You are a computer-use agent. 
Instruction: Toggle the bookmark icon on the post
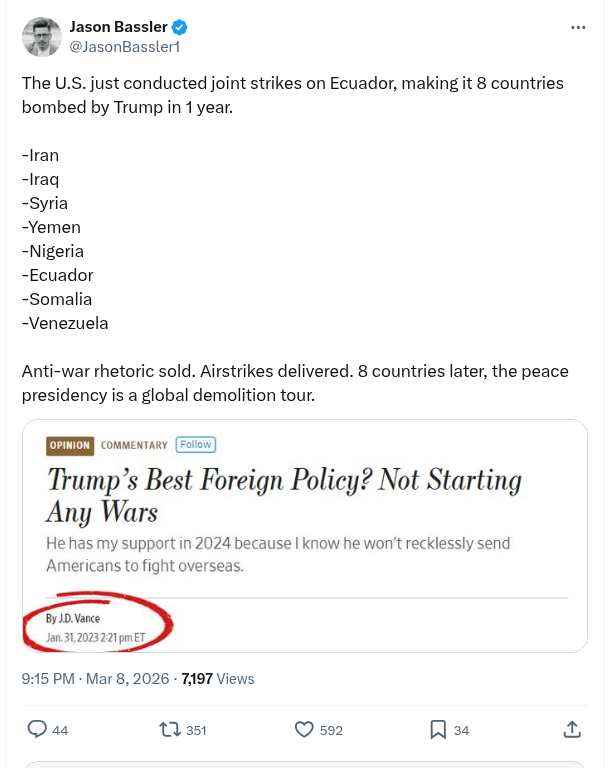(438, 730)
